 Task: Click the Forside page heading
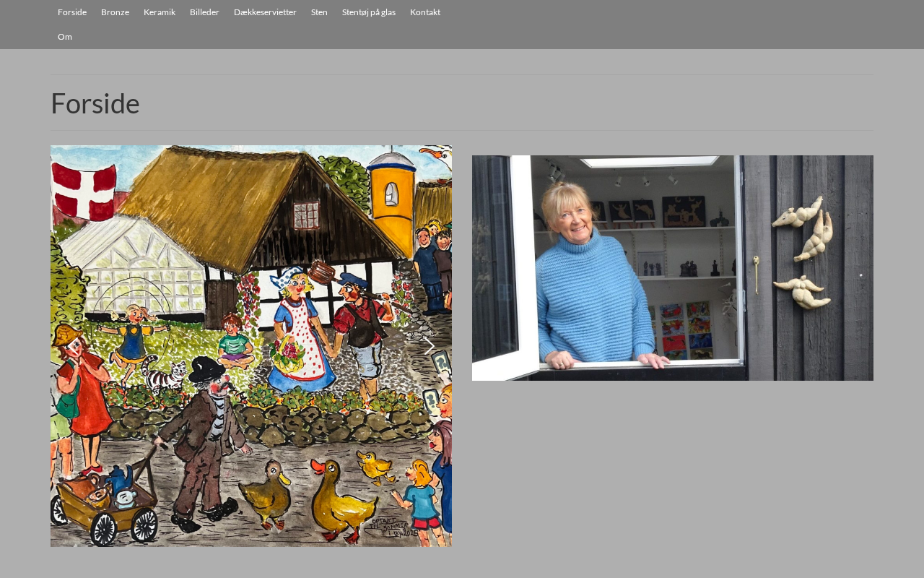pyautogui.click(x=95, y=103)
